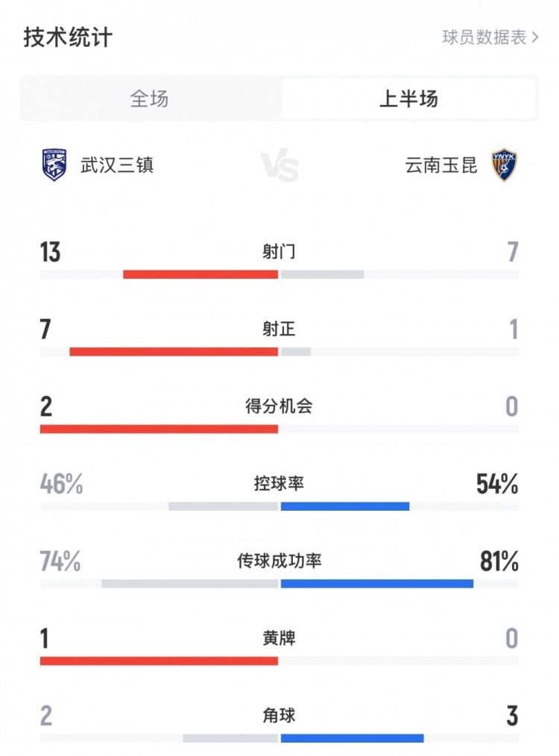Click the 得分机会 big chances label
The image size is (559, 756).
[x=279, y=406]
